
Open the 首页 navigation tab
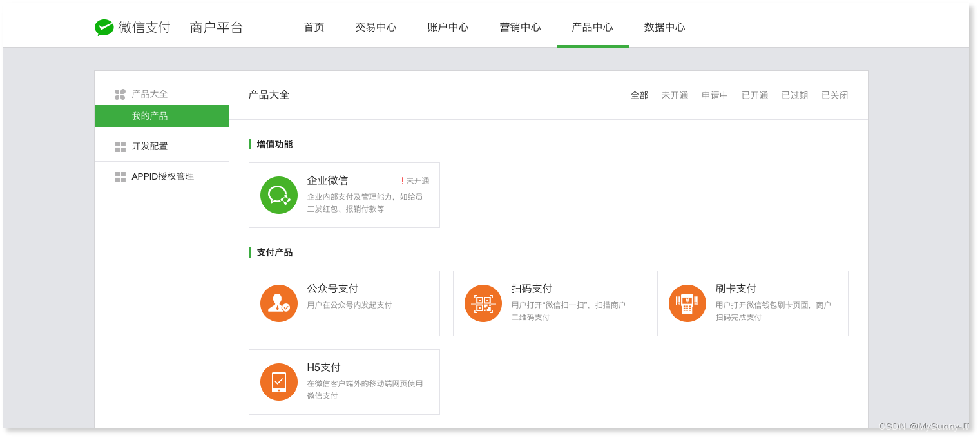pyautogui.click(x=314, y=27)
